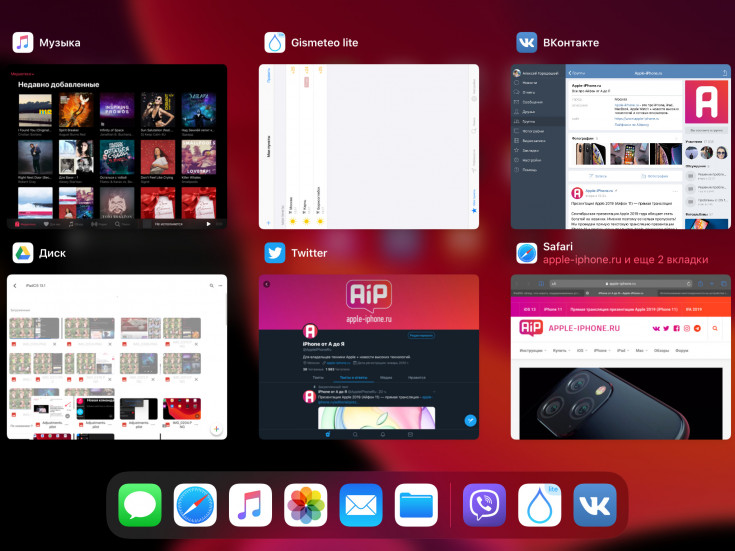Screen dimensions: 735x551
Task: Switch to the Gismeteo lite app card
Action: tap(369, 147)
